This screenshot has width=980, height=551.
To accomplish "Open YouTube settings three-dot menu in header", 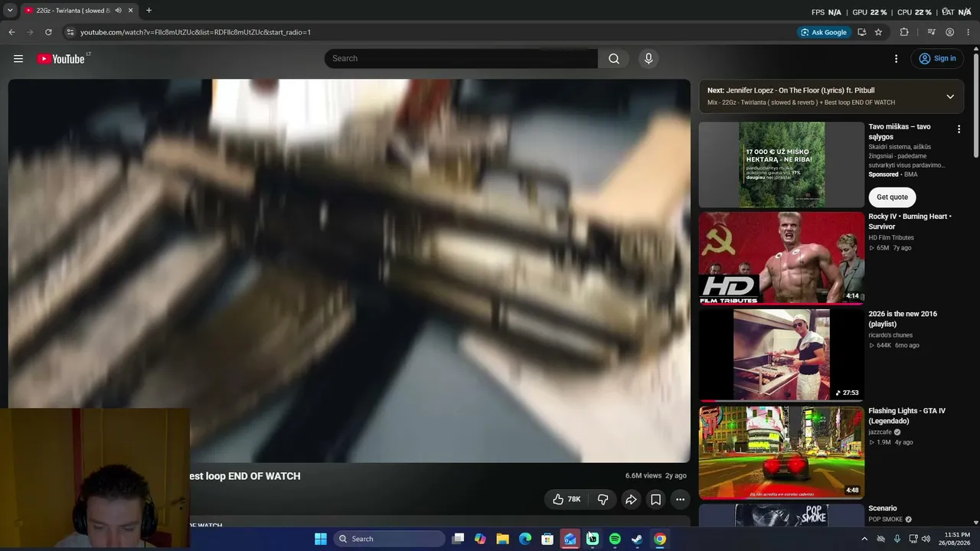I will (896, 59).
